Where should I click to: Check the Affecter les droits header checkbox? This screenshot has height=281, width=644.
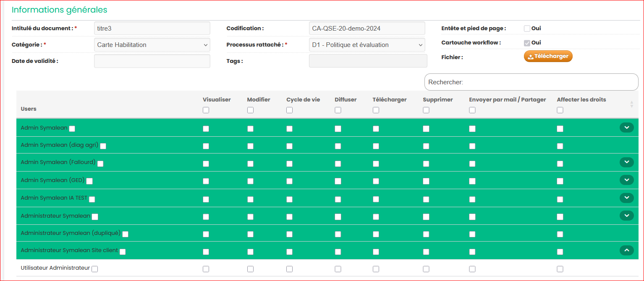560,110
